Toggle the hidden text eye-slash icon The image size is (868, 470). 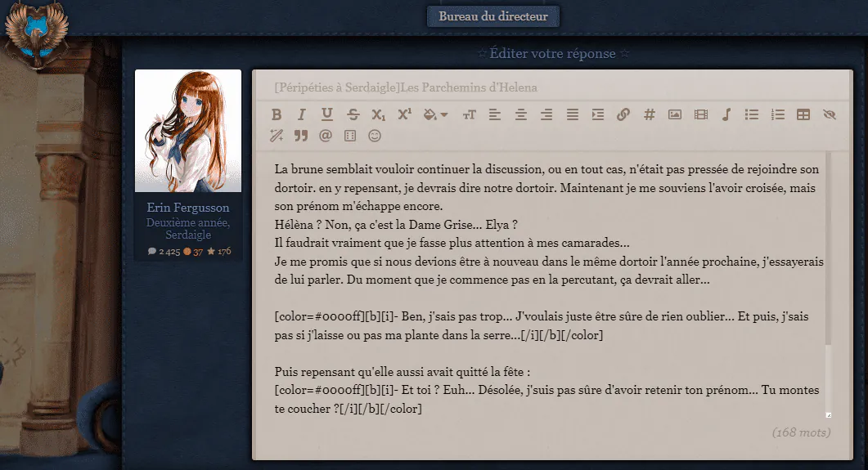[x=830, y=114]
